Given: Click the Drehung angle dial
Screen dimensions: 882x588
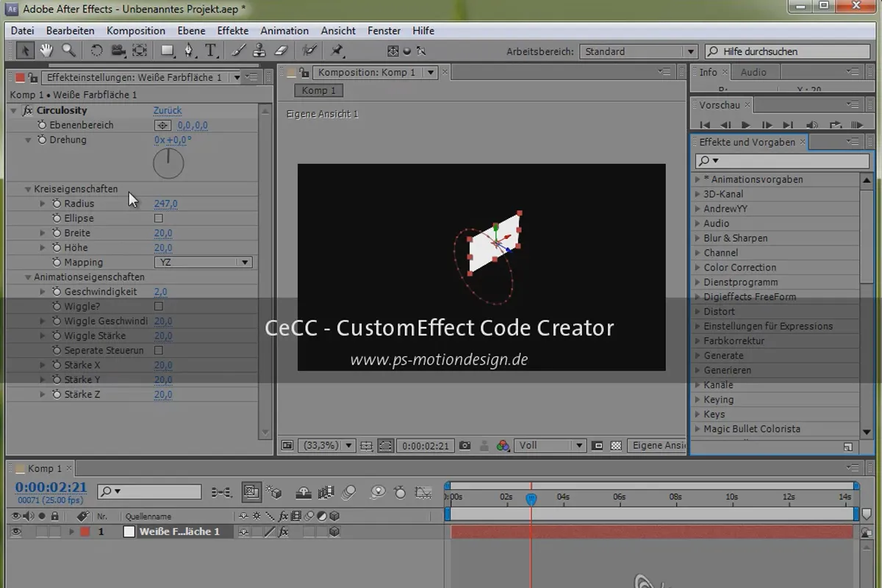Looking at the screenshot, I should 168,163.
